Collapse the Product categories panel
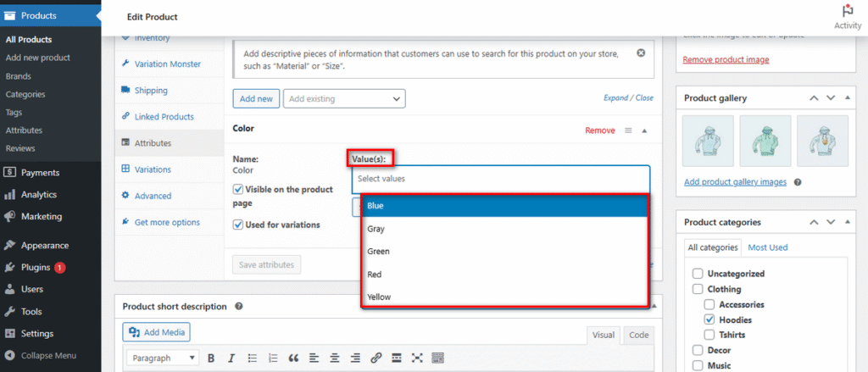Screen dimensions: 868x372 click(848, 222)
